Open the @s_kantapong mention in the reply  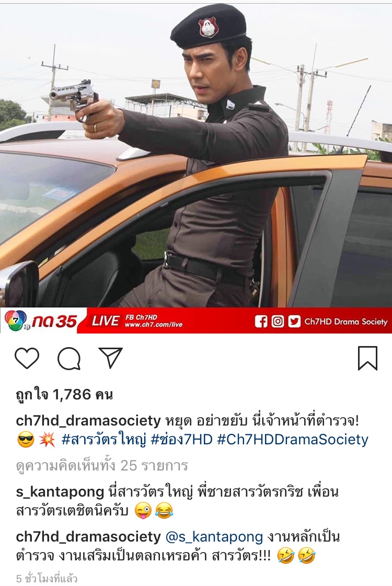point(214,537)
